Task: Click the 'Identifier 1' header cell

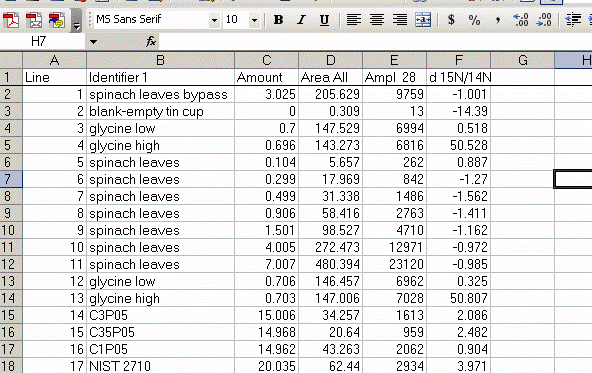Action: 160,77
